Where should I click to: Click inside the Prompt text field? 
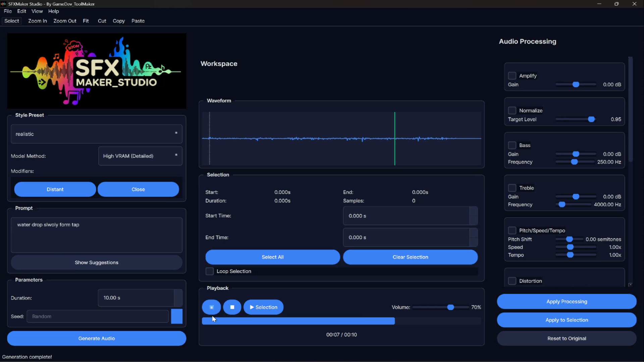click(x=96, y=235)
